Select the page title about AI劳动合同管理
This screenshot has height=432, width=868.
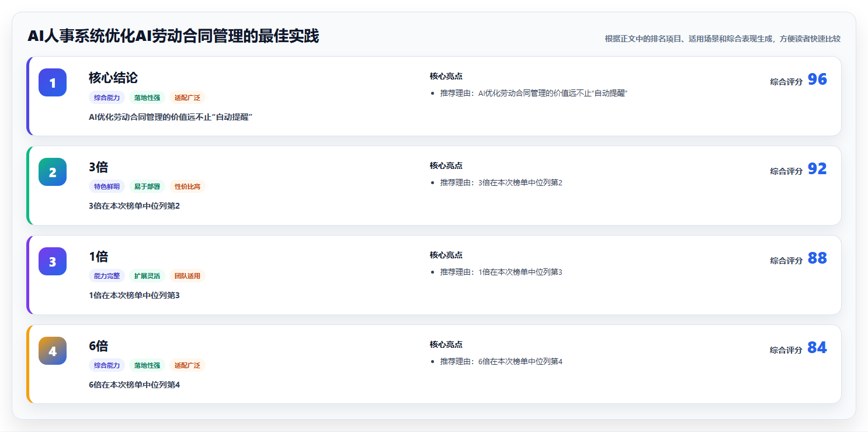[173, 36]
